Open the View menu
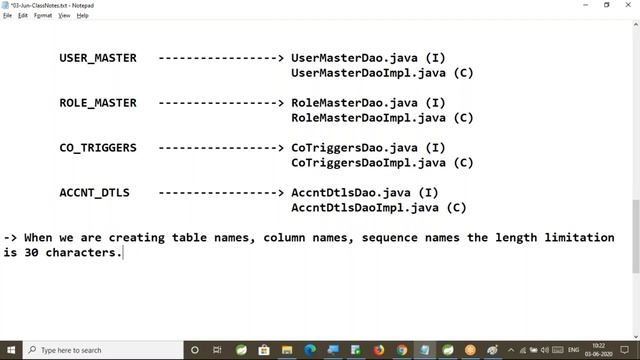 click(x=64, y=16)
